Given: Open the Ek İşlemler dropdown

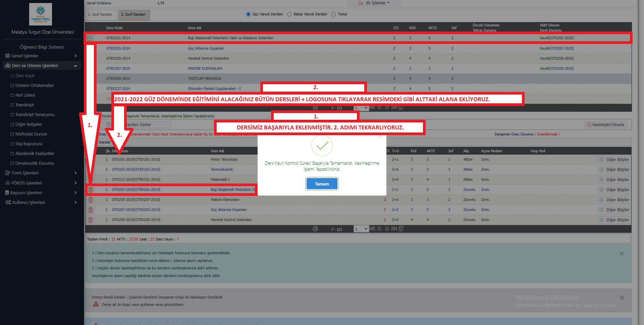Looking at the screenshot, I should [374, 3].
